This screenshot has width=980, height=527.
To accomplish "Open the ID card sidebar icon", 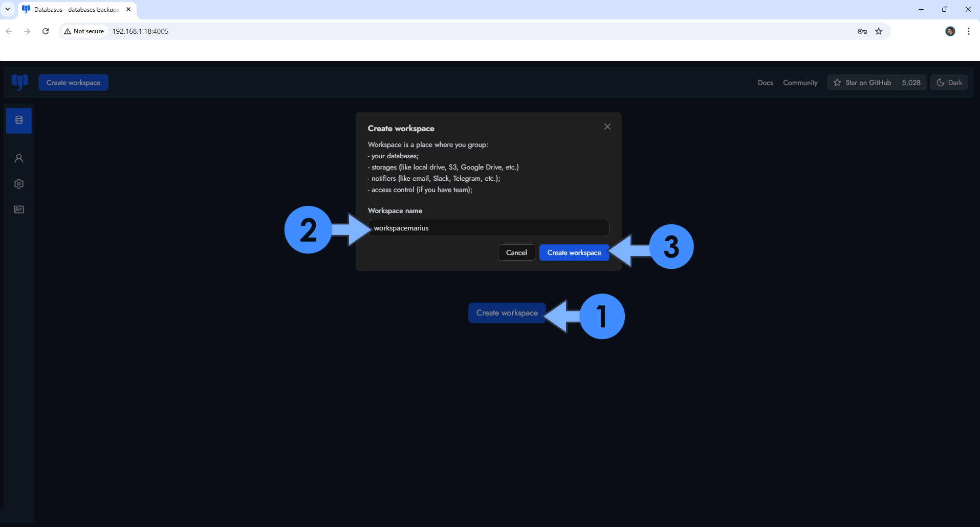I will click(19, 209).
